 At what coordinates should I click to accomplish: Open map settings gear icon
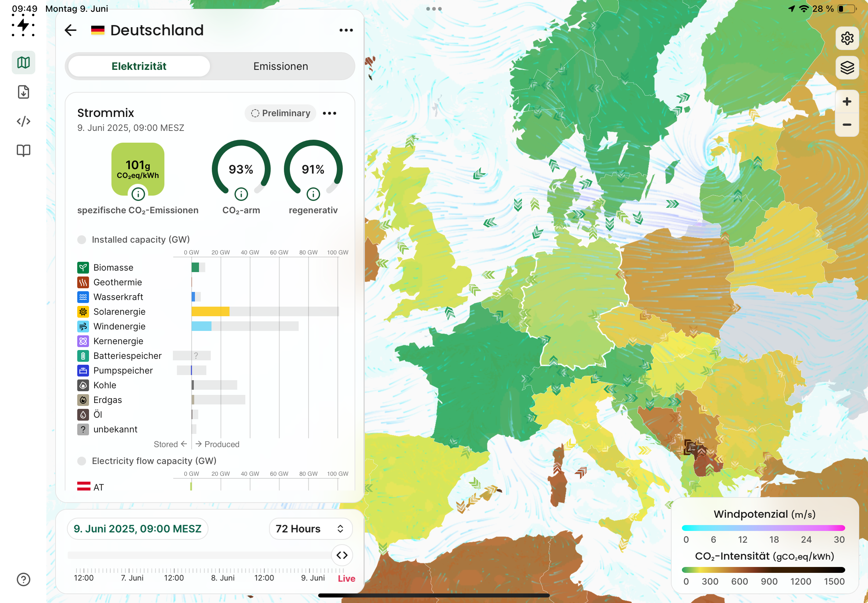click(847, 38)
